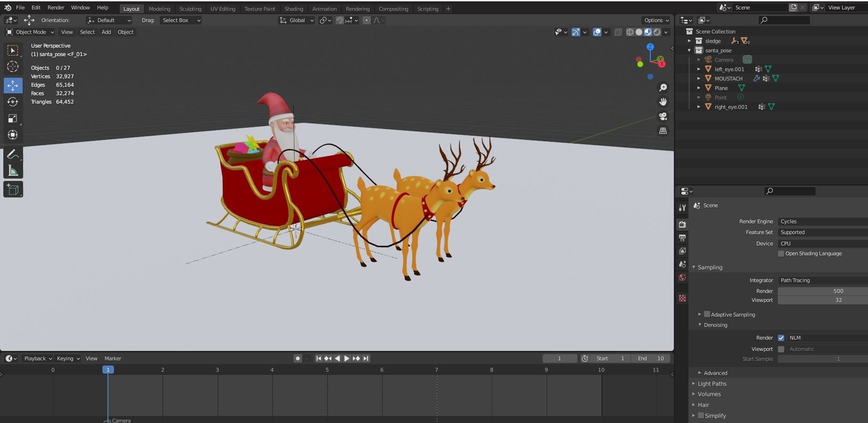This screenshot has width=868, height=423.
Task: Open the Texture properties tab
Action: pos(682,298)
